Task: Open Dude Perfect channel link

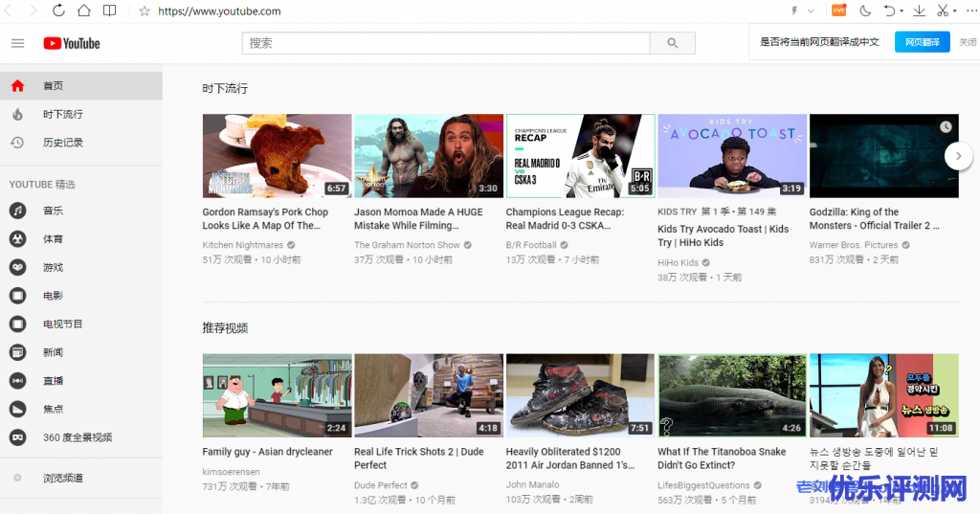Action: [381, 485]
